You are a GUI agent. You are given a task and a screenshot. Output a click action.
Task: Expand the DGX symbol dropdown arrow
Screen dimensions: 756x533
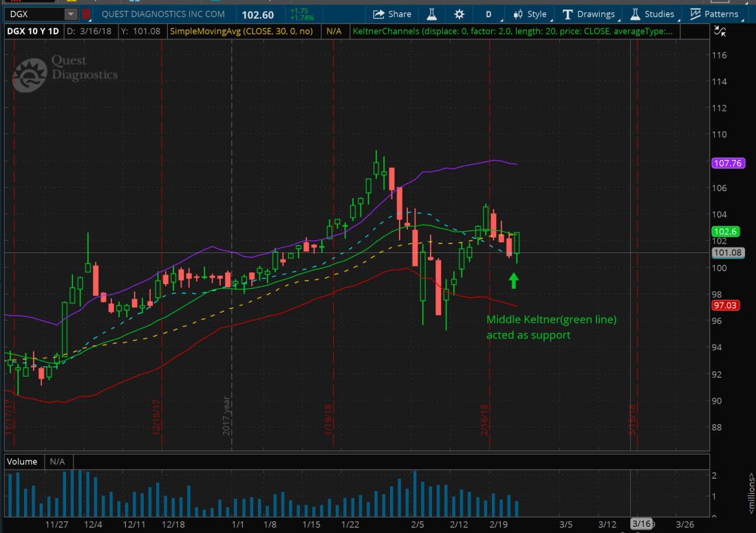(x=71, y=14)
